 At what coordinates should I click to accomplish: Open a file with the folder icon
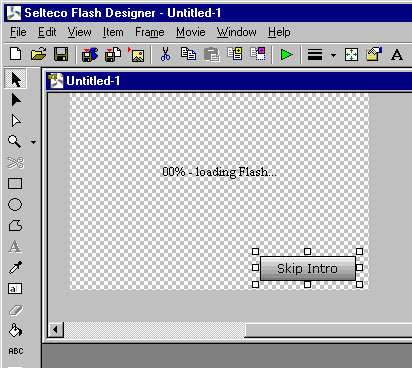point(39,54)
